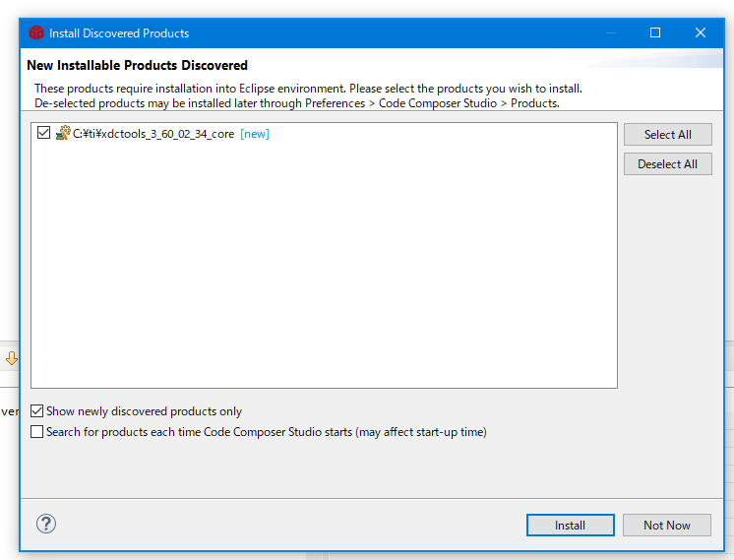Click Deselect All button

(x=667, y=164)
